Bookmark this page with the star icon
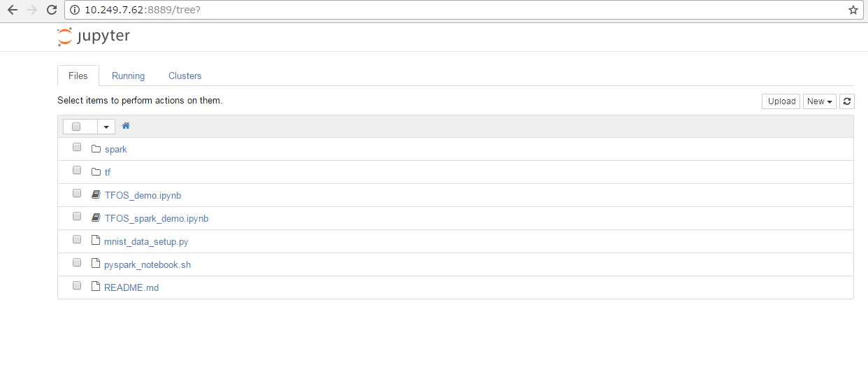This screenshot has width=868, height=384. [853, 10]
